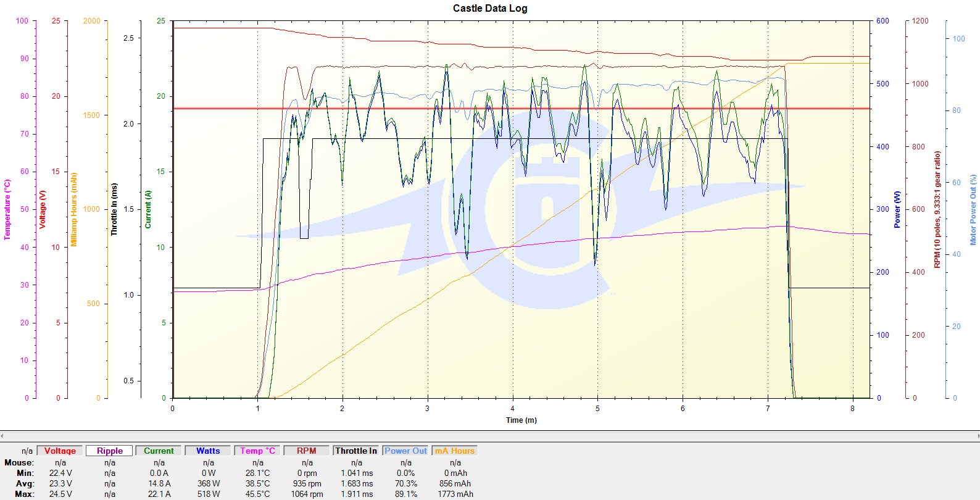Toggle the Voltage series button
This screenshot has width=980, height=500.
point(60,451)
